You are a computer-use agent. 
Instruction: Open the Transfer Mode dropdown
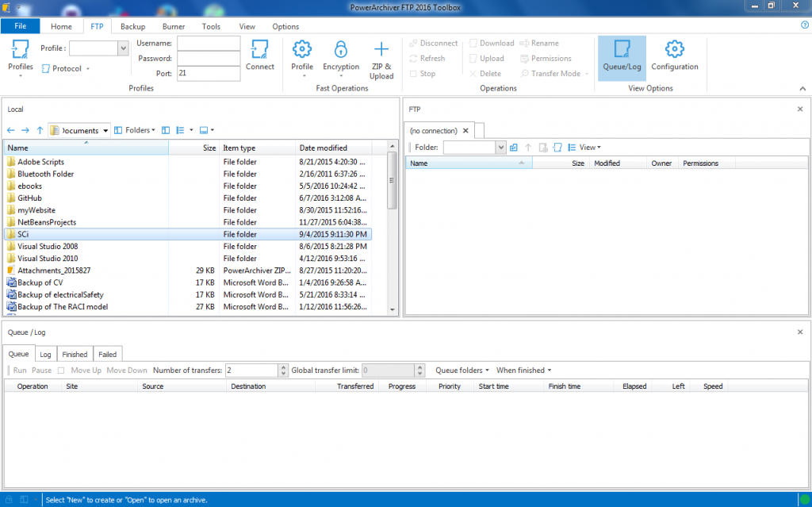coord(554,74)
